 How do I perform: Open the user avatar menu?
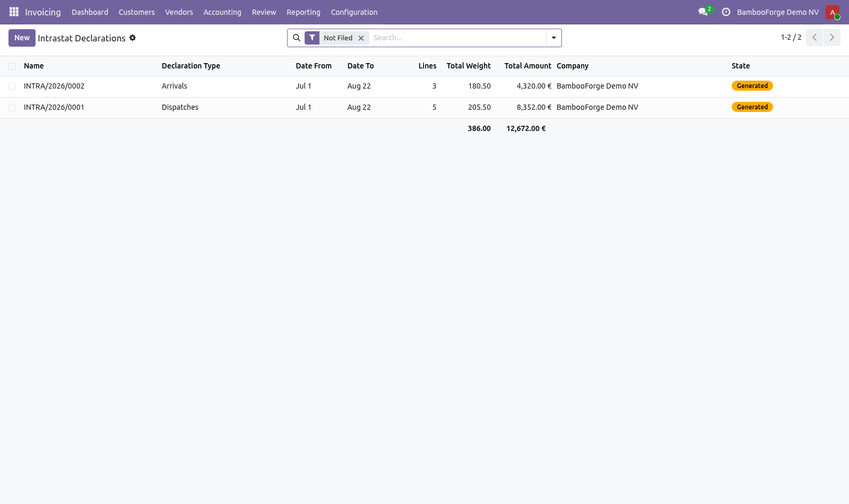(x=833, y=12)
